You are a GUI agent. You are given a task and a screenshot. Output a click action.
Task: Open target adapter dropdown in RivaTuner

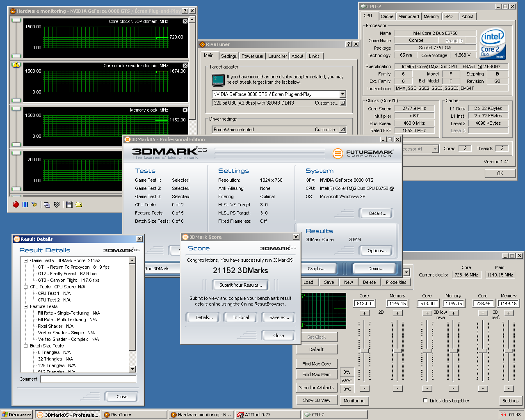[x=342, y=94]
